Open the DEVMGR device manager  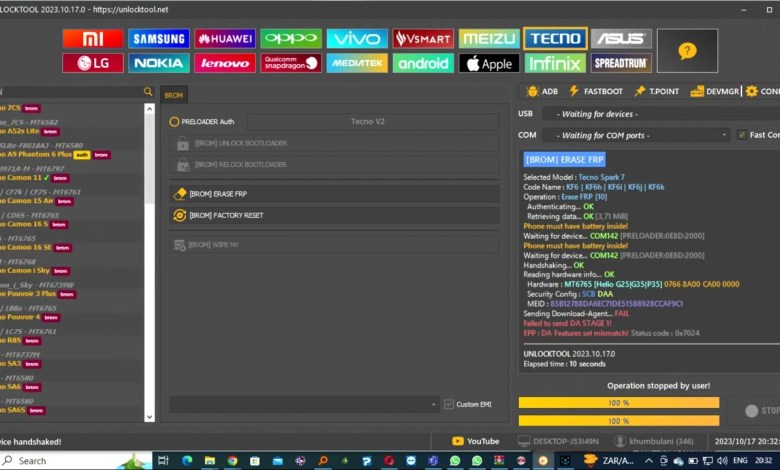(715, 92)
